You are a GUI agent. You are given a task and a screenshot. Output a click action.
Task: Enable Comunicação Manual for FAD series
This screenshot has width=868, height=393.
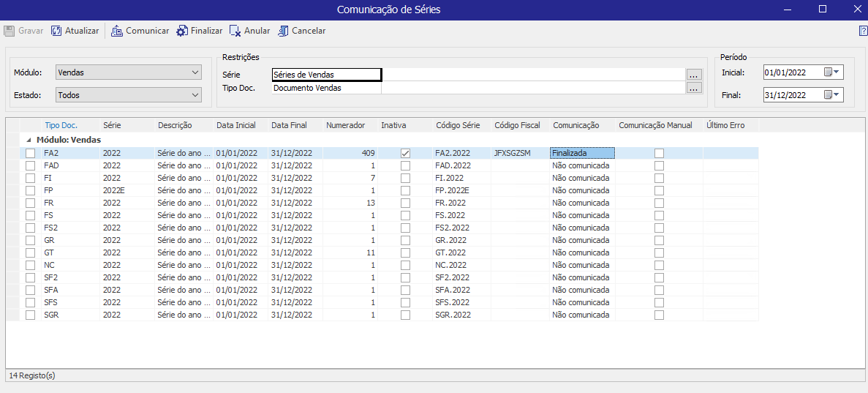point(659,165)
